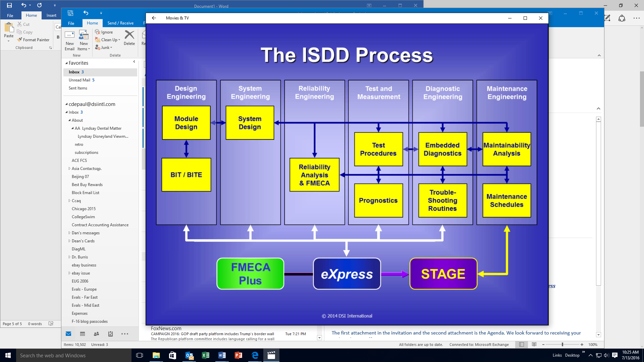Select the Unread Mail folder

pos(79,80)
